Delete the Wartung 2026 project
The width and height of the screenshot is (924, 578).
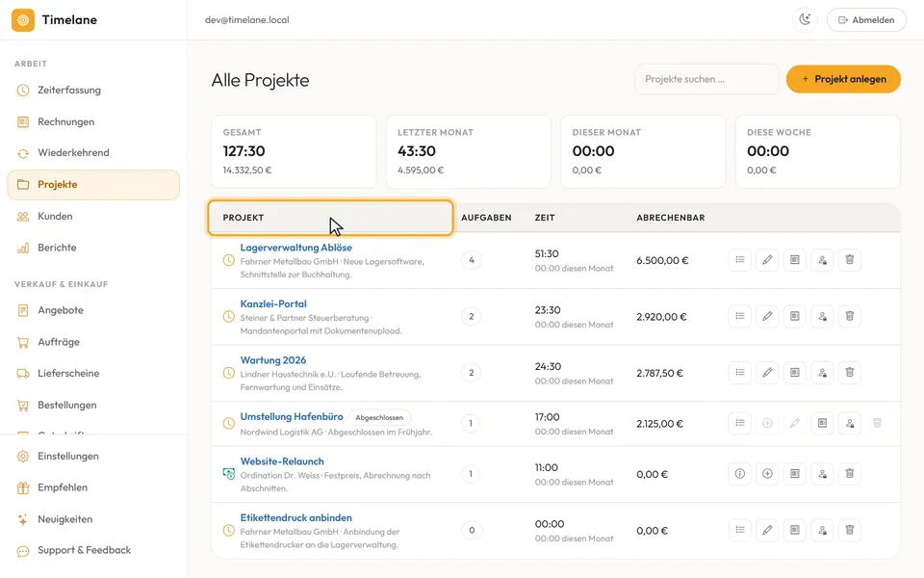click(x=850, y=372)
